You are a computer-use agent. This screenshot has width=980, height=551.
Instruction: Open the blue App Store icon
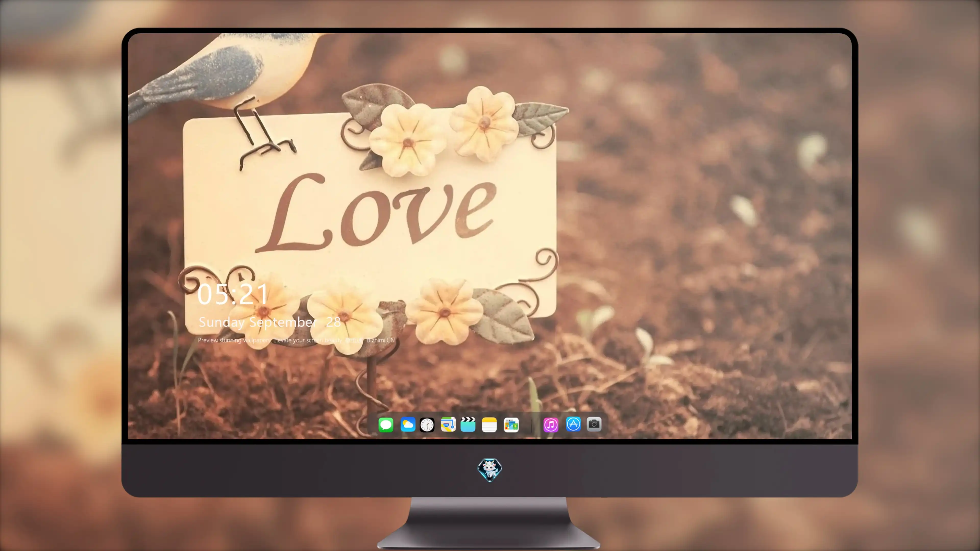click(x=573, y=424)
